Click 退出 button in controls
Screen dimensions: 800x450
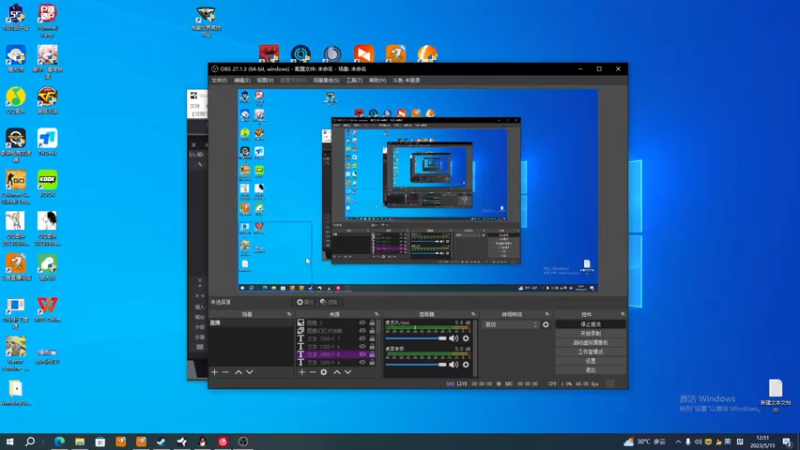[590, 370]
